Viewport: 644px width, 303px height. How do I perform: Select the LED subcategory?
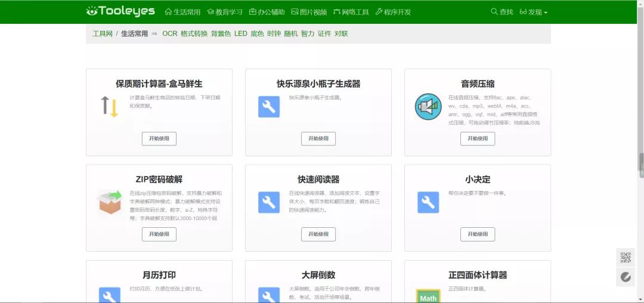click(x=241, y=33)
